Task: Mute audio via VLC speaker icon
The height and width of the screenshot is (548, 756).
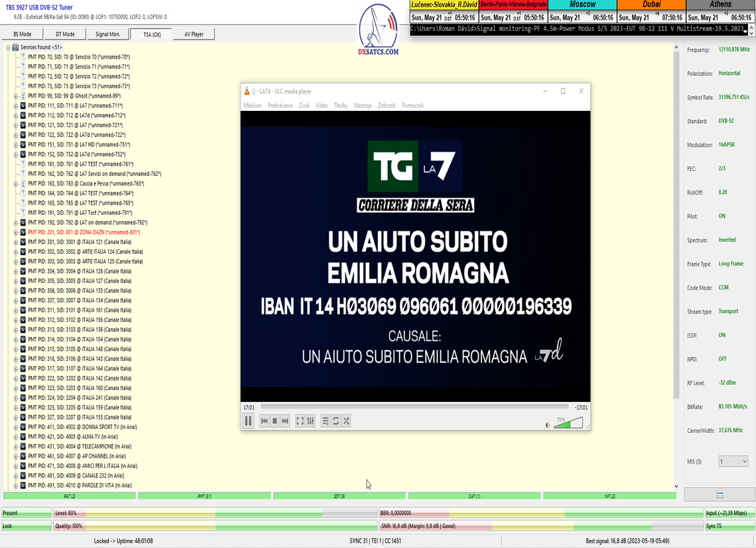Action: pos(547,425)
